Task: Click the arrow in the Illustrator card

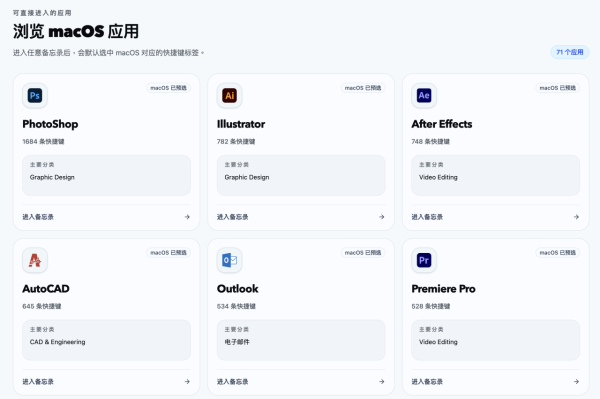Action: coord(382,217)
